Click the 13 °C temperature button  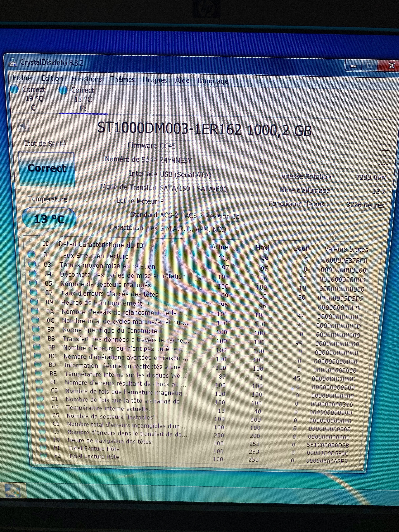pyautogui.click(x=49, y=219)
